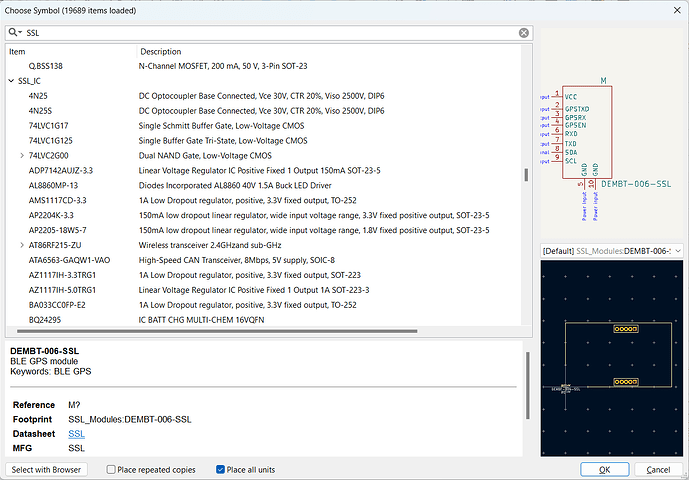The image size is (689, 480).
Task: Select the AL8860MP-13 LED driver
Action: (x=53, y=185)
